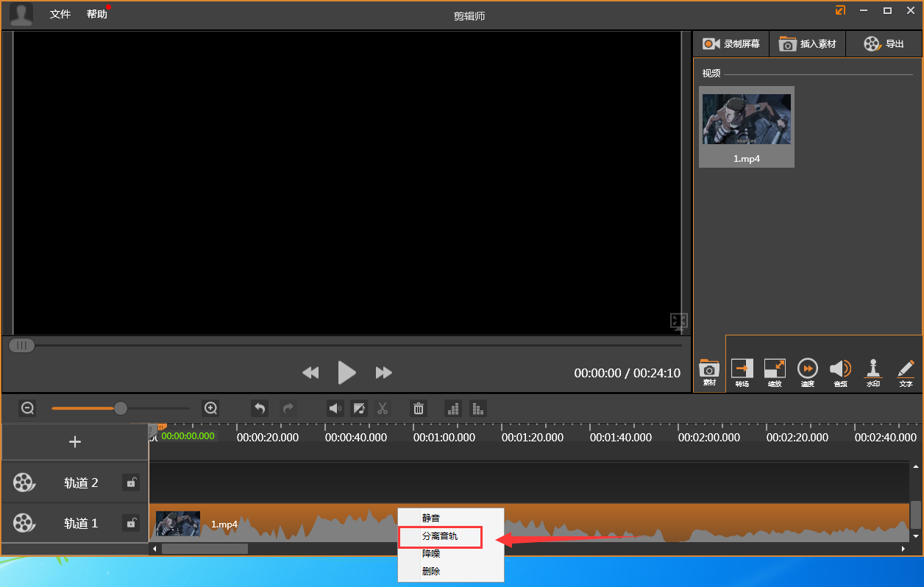This screenshot has height=587, width=924.
Task: Click the orange mini-mode window icon
Action: [840, 10]
